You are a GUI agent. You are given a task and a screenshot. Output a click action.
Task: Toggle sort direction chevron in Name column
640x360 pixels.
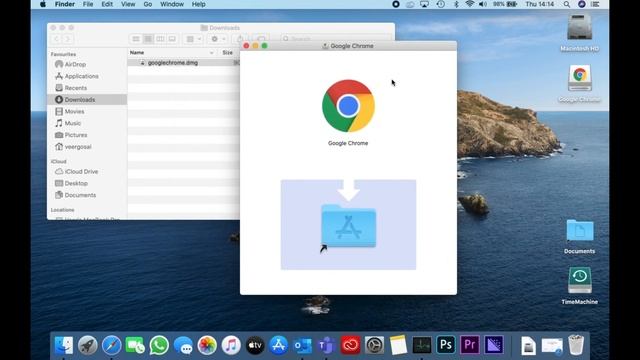point(211,53)
